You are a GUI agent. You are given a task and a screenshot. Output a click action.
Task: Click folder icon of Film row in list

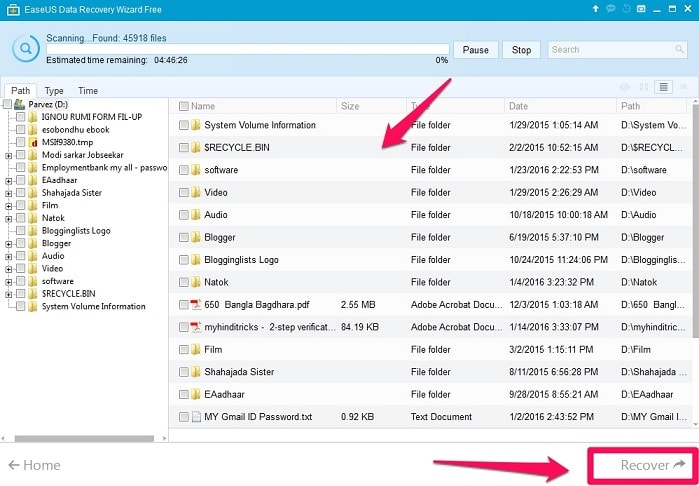(196, 349)
